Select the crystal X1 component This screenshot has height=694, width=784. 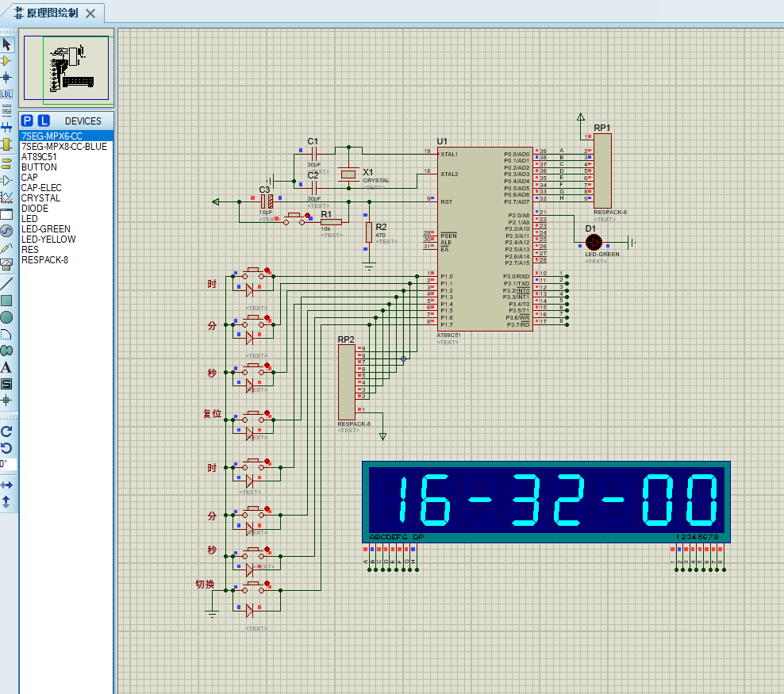[348, 174]
